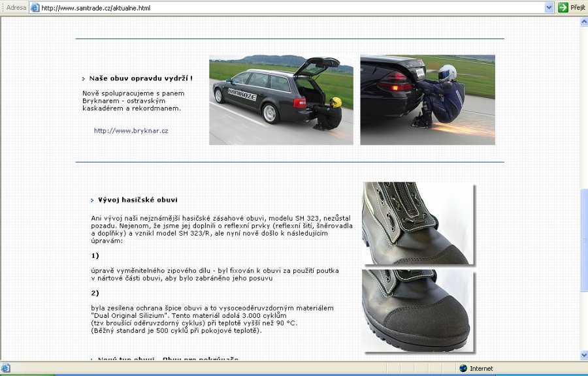
Task: Click bullet arrow beside 'Vývoj hasičské obuvi'
Action: click(x=92, y=200)
